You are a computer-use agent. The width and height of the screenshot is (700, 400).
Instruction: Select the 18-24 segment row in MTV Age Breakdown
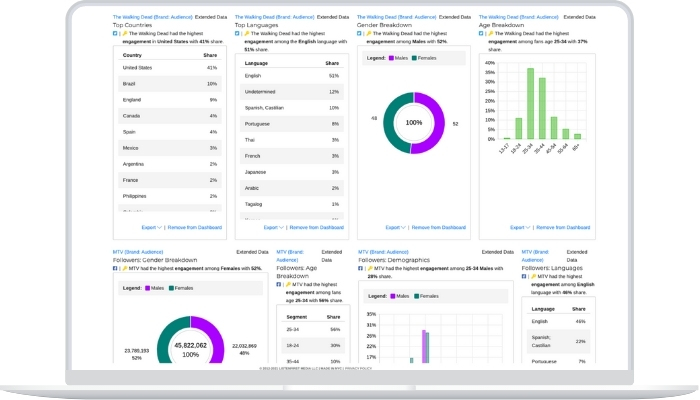tap(313, 346)
